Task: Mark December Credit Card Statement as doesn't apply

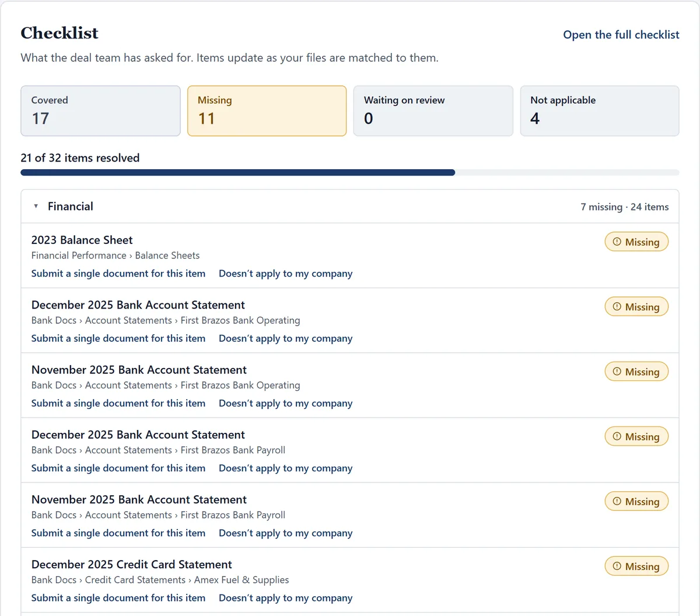Action: pyautogui.click(x=286, y=597)
